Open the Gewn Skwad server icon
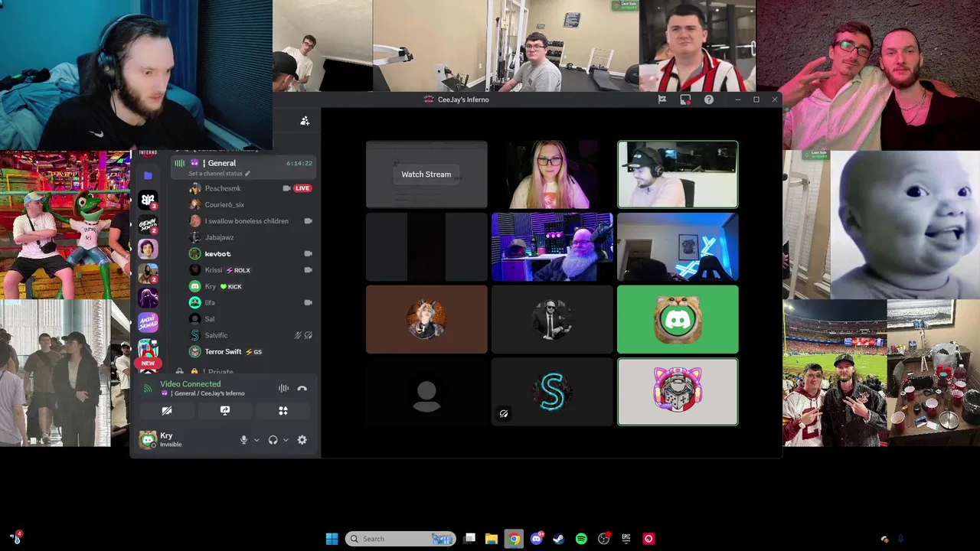This screenshot has height=551, width=980. (148, 225)
